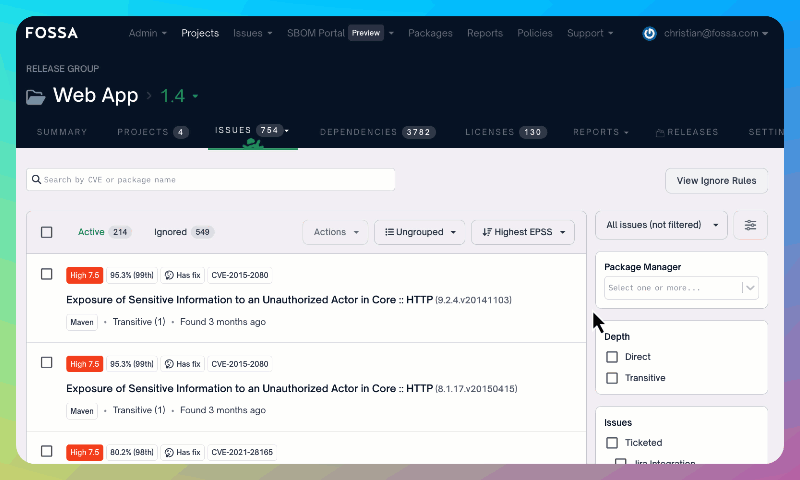The height and width of the screenshot is (480, 800).
Task: Click View Ignore Rules button
Action: (716, 181)
